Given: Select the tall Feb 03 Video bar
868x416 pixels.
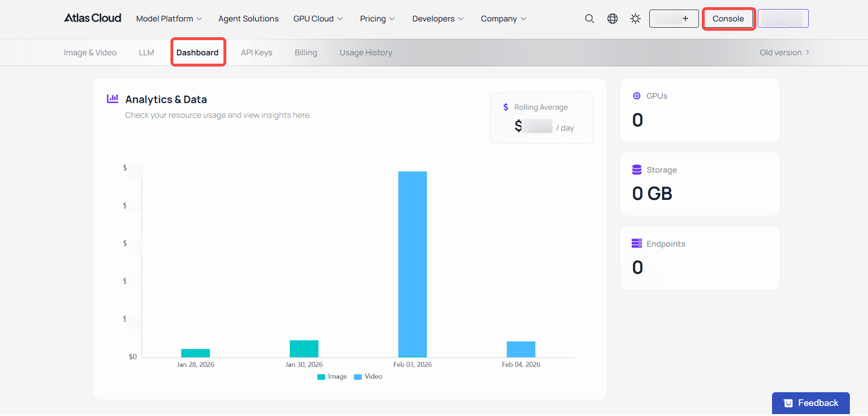Looking at the screenshot, I should [413, 264].
